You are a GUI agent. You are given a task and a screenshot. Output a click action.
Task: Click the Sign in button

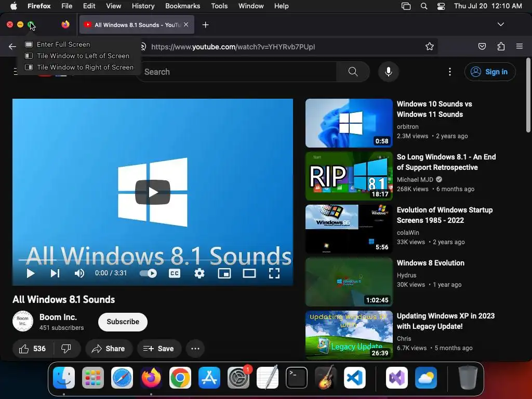pos(490,72)
